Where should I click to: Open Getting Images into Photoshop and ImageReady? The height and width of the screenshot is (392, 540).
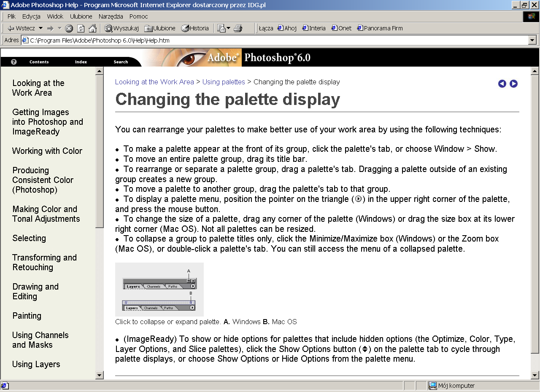[48, 122]
